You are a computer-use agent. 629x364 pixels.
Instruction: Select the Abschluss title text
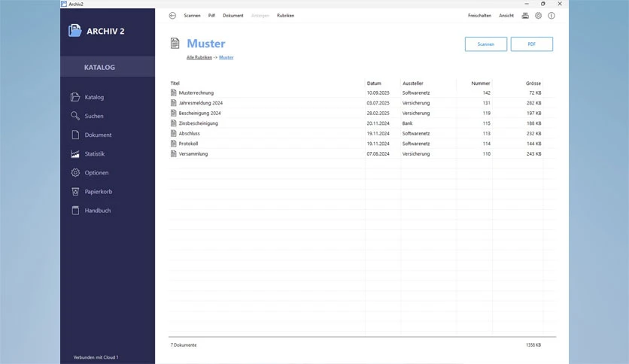[x=189, y=134]
